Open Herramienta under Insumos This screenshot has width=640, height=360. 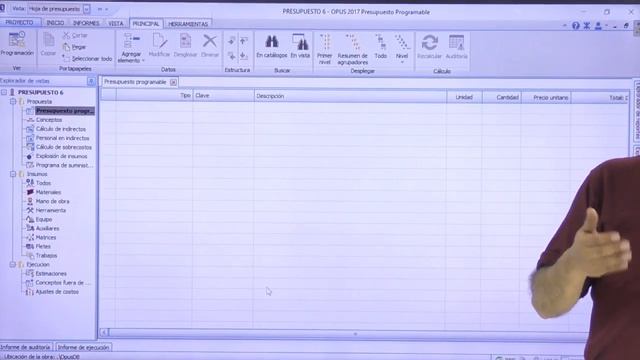pyautogui.click(x=51, y=210)
